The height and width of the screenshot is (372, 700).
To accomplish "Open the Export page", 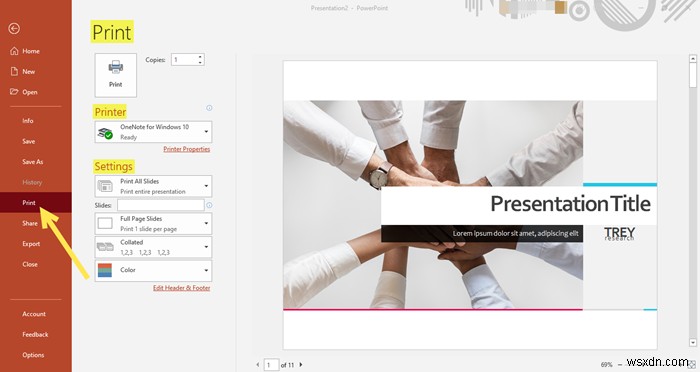I will pos(31,243).
